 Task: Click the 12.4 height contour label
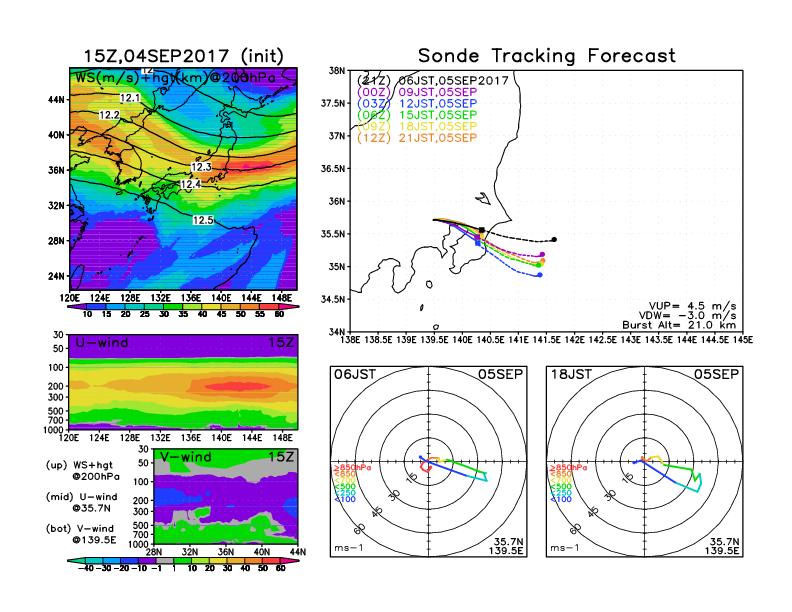pos(190,184)
